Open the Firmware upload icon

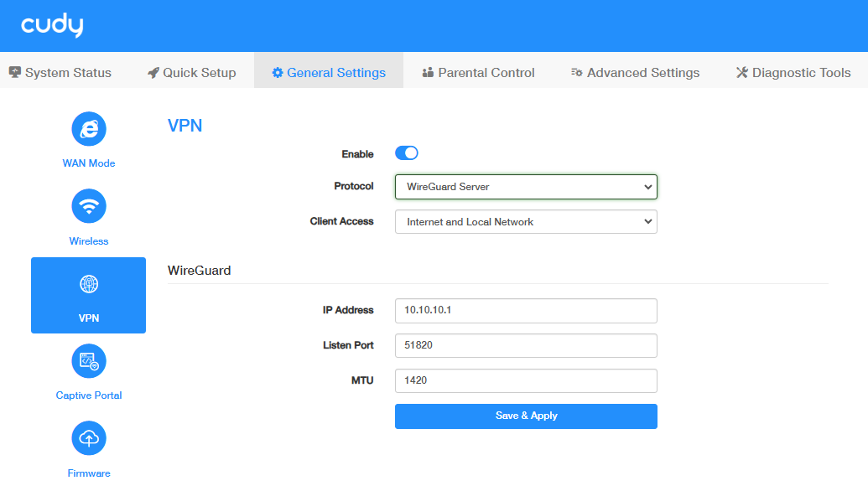click(89, 438)
